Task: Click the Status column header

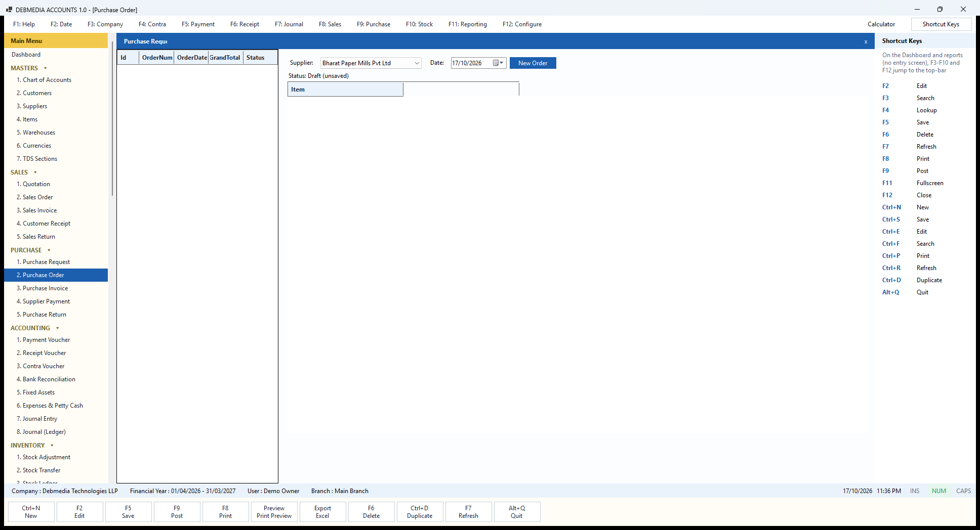Action: point(260,58)
